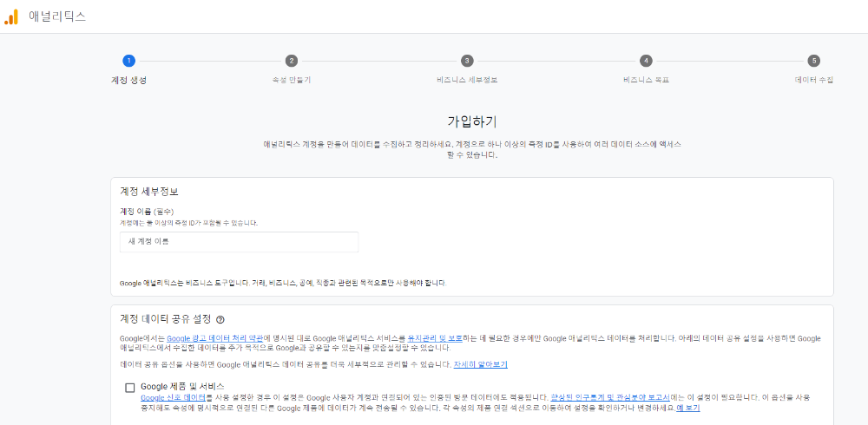Viewport: 868px width, 425px height.
Task: Follow the 자세히 알아보기 link
Action: tap(481, 364)
